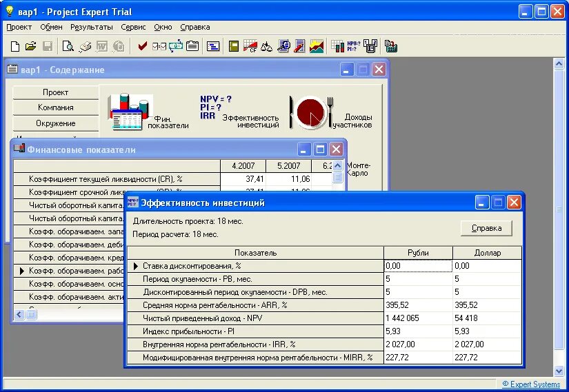Select the Проект tab in Содержание

56,92
